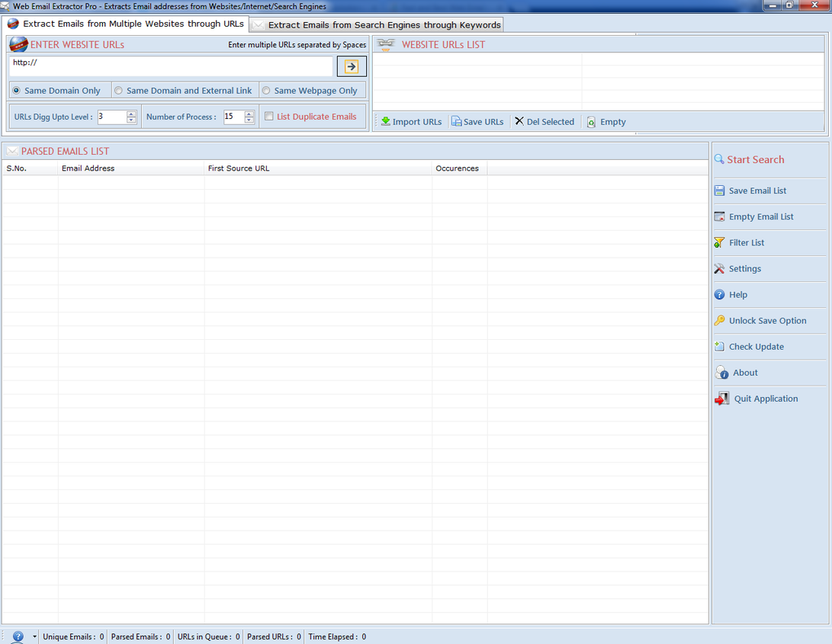Open the status bar help dropdown arrow
This screenshot has width=832, height=644.
(34, 637)
